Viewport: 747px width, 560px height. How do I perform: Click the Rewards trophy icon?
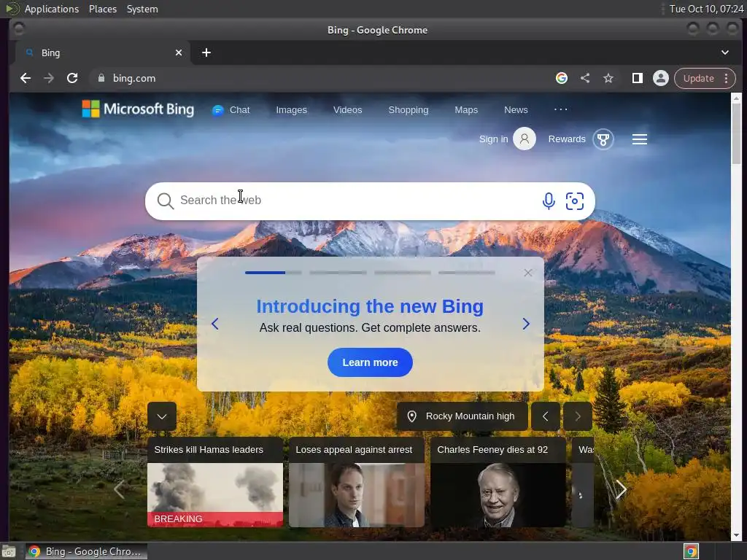603,139
